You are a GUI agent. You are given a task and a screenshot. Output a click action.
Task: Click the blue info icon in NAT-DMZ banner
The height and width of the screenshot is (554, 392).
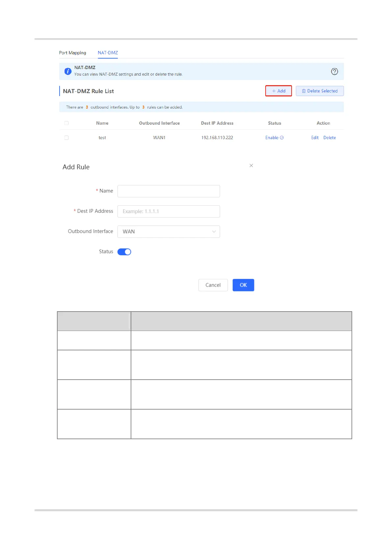[68, 71]
